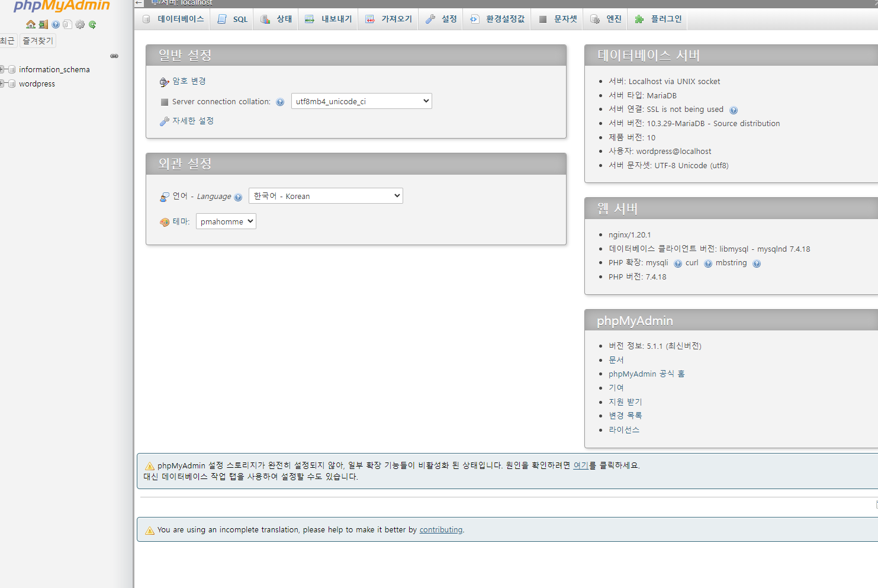The image size is (878, 588).
Task: Reload navigation panel with green refresh icon
Action: (x=92, y=24)
